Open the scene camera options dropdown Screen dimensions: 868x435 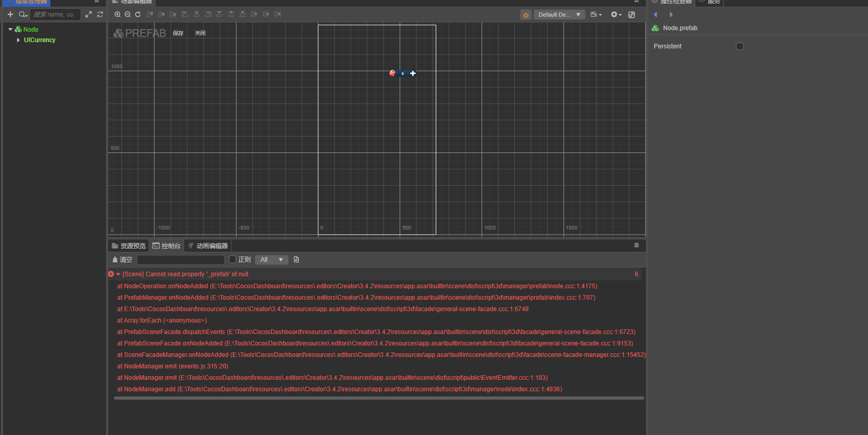click(x=596, y=15)
